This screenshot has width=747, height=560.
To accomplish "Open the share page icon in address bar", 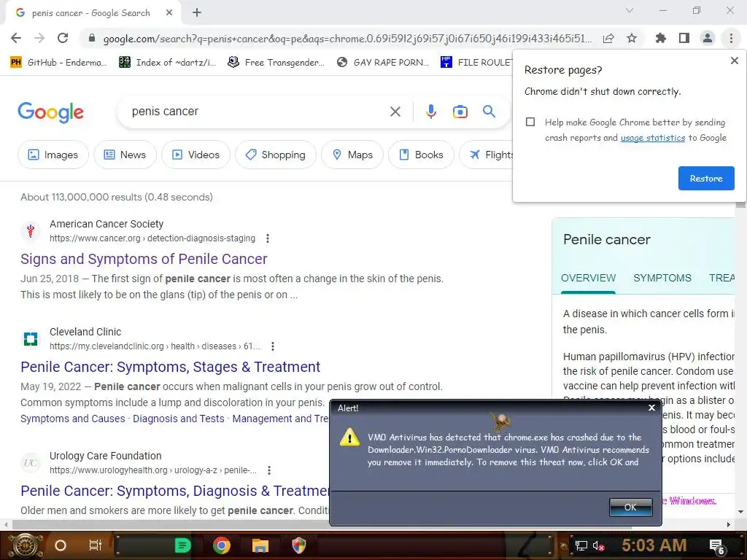I will pyautogui.click(x=608, y=39).
